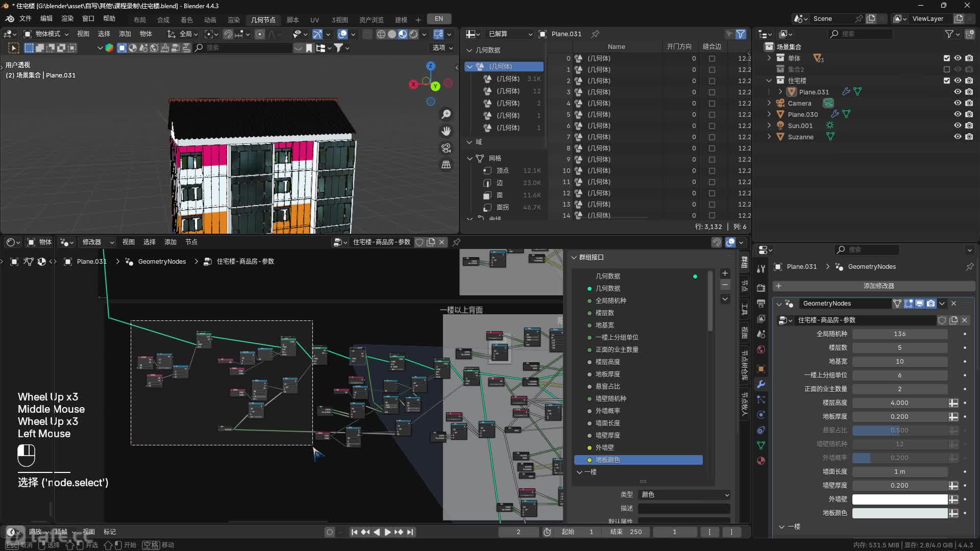Select the box-select tool in viewport toolbar
This screenshot has width=980, height=551.
[29, 48]
